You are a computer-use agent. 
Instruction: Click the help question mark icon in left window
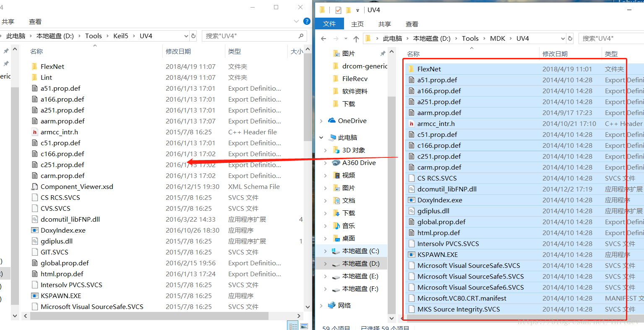tap(307, 21)
